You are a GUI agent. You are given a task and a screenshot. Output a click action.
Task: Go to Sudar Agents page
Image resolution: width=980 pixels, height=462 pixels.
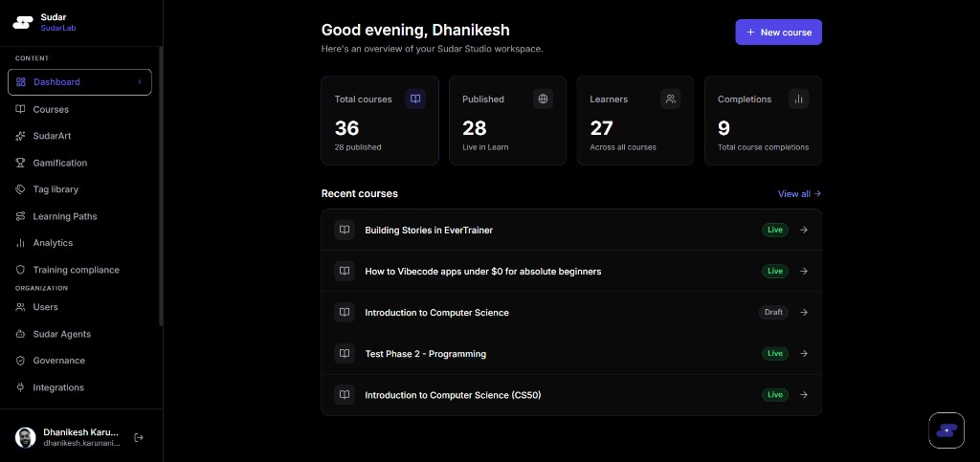tap(79, 334)
